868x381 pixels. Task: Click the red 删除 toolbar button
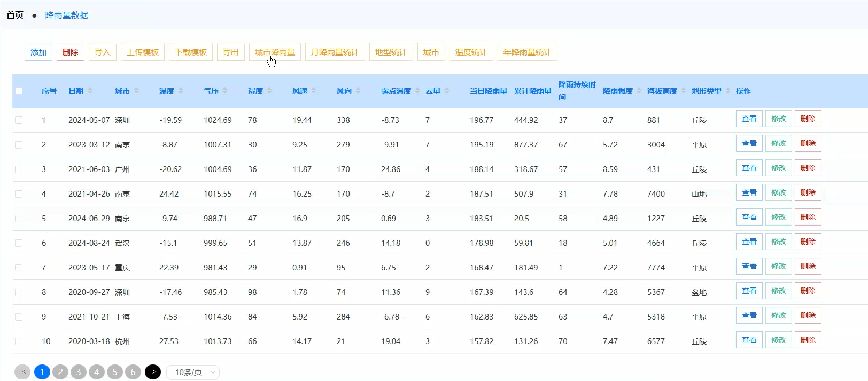[x=71, y=52]
